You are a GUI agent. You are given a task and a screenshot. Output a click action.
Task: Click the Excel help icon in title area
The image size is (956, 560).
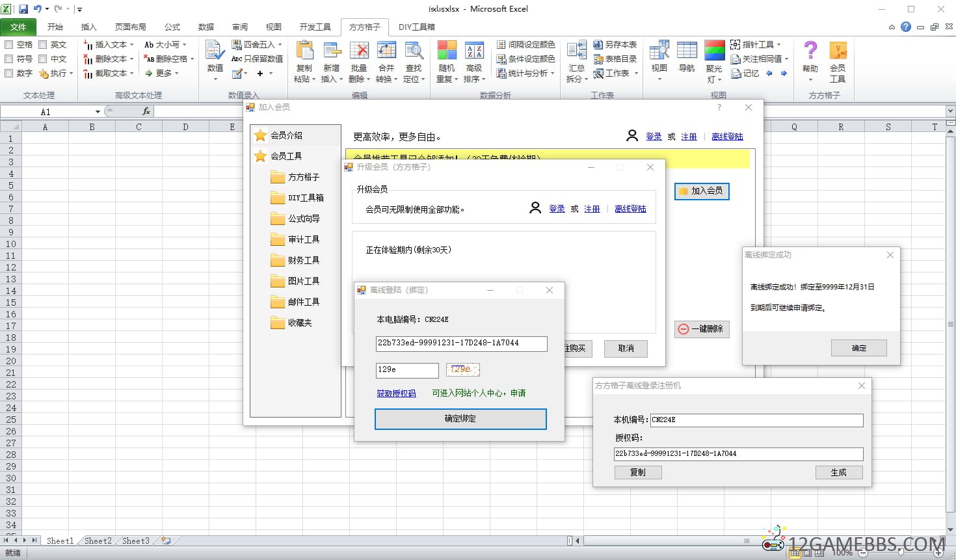(x=906, y=27)
